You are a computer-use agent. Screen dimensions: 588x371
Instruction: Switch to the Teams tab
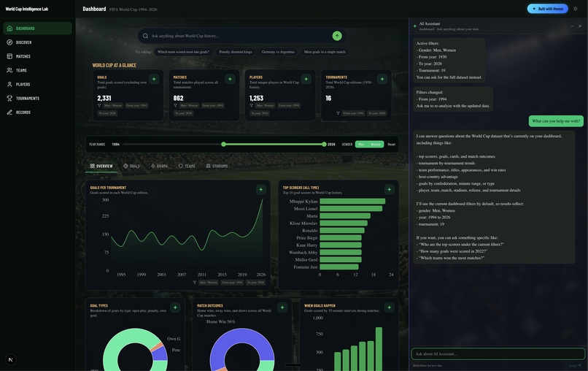187,166
